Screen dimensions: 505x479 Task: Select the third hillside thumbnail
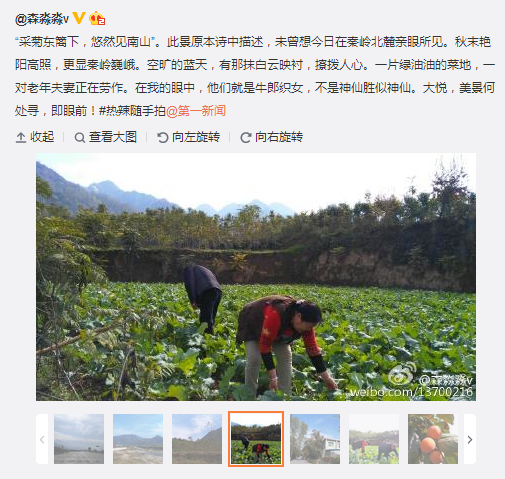[x=197, y=439]
